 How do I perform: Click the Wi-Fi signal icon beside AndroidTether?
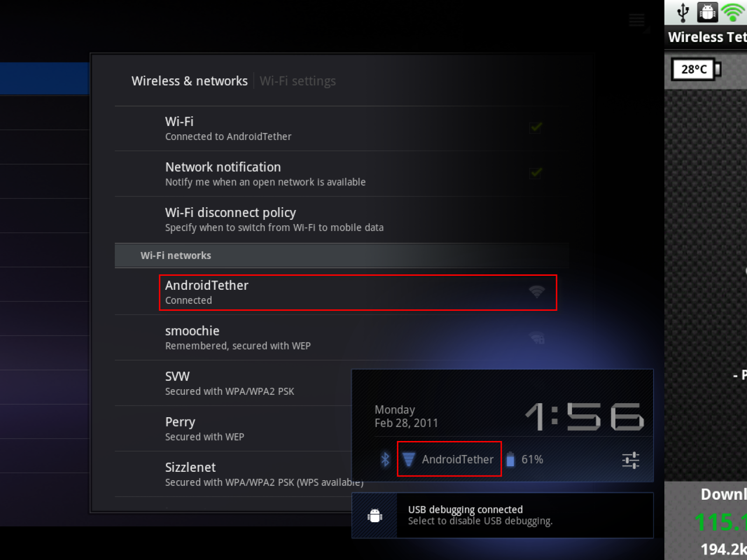point(409,460)
